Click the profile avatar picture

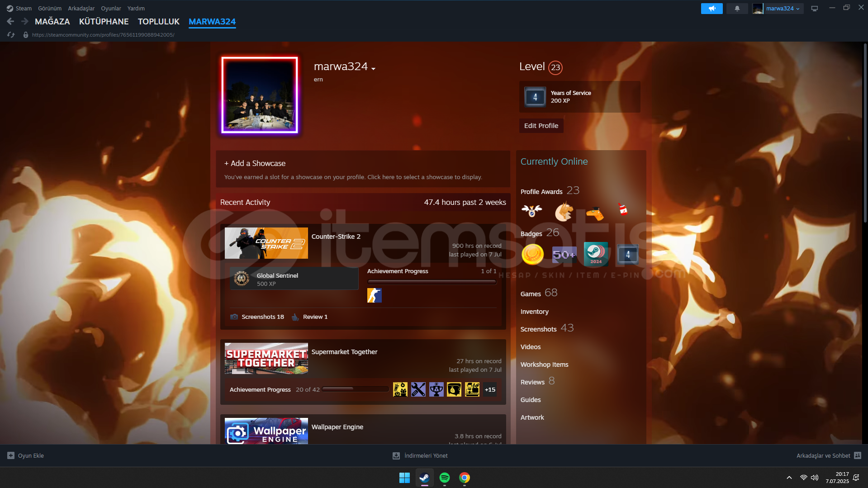point(260,95)
